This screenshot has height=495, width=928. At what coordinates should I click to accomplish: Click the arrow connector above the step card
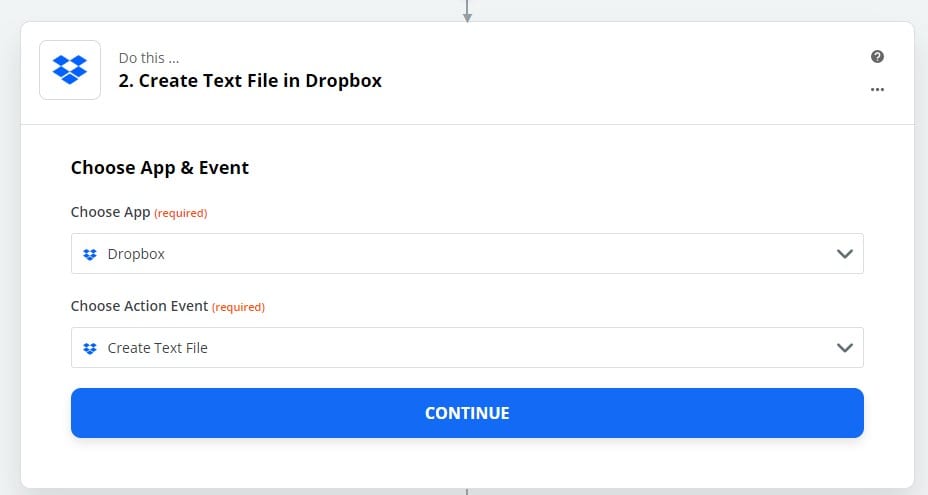coord(467,12)
